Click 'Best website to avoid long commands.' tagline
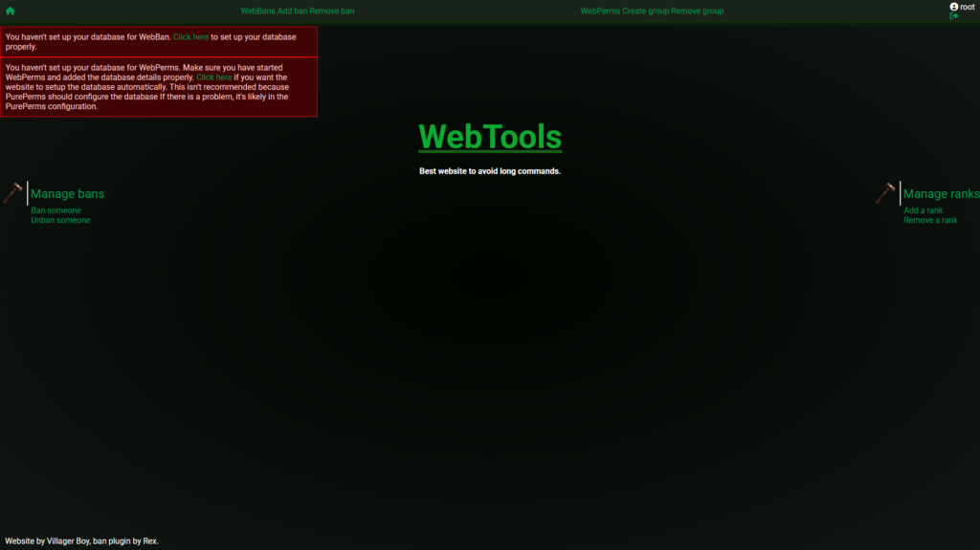 490,171
